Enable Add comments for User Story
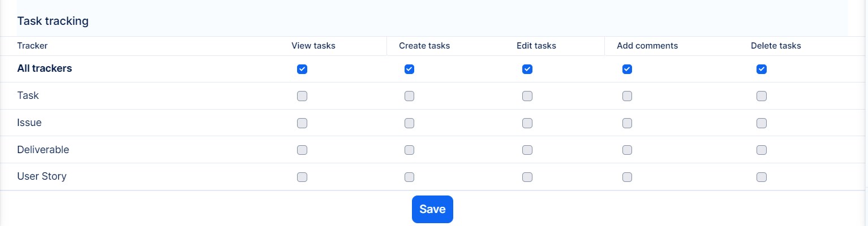The height and width of the screenshot is (226, 868). click(x=627, y=177)
